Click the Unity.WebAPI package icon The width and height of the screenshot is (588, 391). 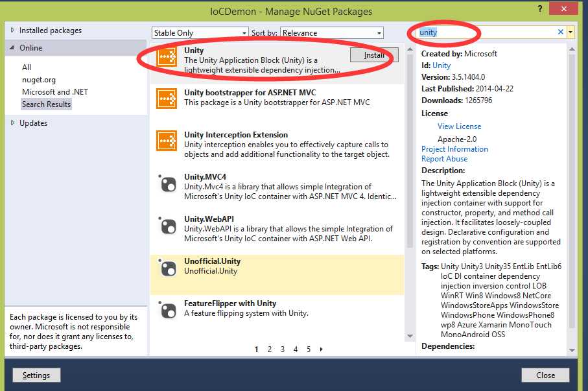coord(167,226)
